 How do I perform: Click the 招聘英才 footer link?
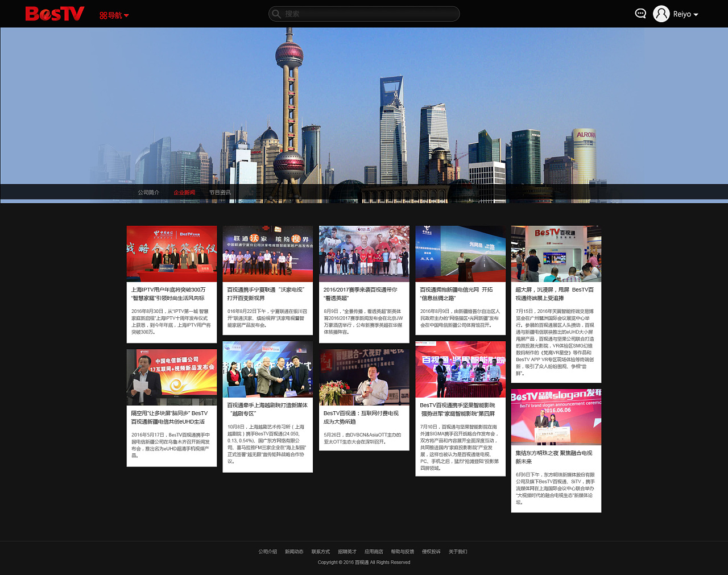tap(347, 552)
